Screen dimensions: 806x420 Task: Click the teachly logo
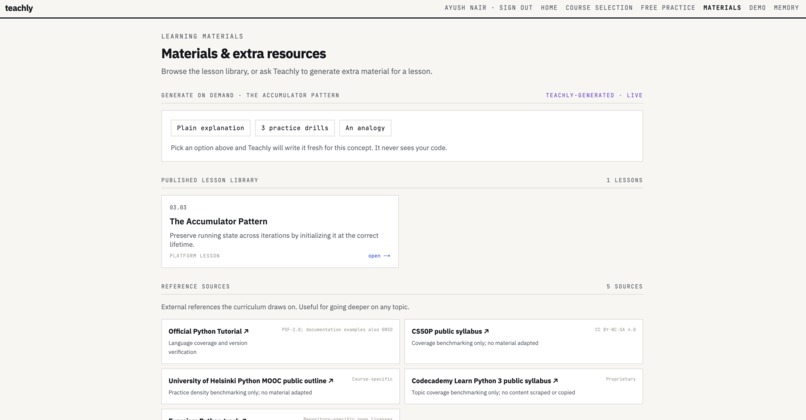(19, 8)
